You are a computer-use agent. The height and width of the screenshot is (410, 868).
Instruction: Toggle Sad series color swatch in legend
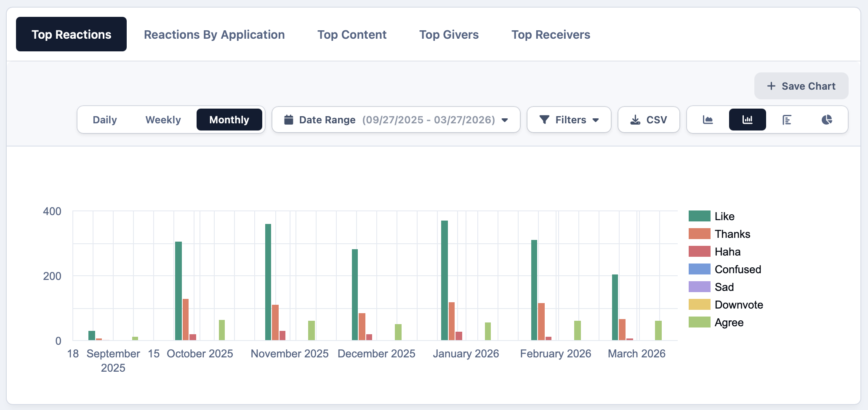pyautogui.click(x=699, y=287)
